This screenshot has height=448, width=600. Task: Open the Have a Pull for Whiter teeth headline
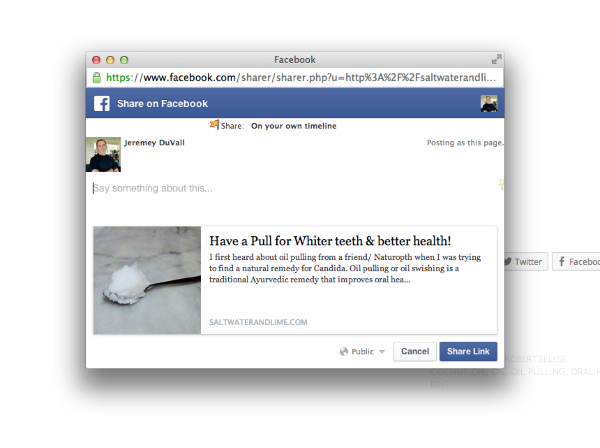[330, 241]
